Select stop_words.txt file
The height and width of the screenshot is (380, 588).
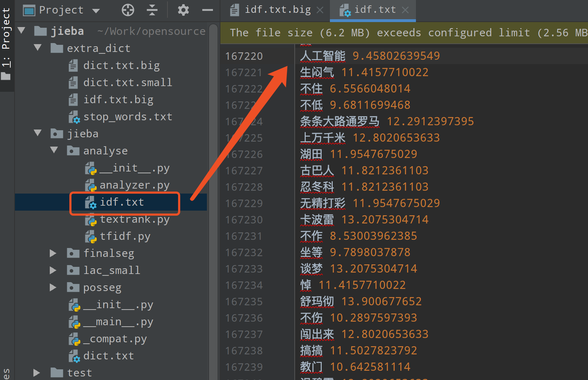click(128, 117)
